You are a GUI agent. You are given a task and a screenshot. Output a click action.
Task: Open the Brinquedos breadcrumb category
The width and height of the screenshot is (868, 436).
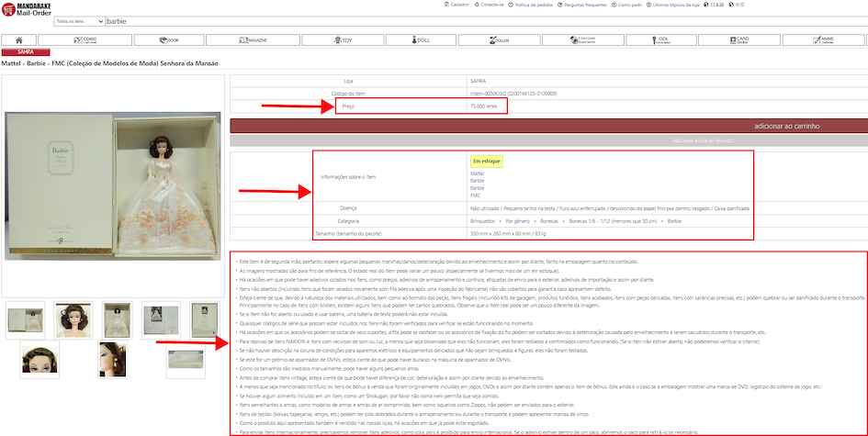point(483,221)
